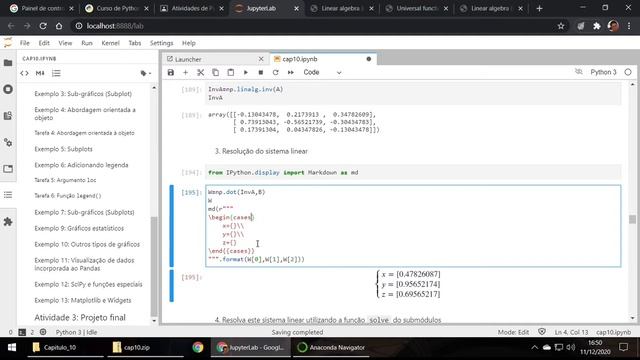Viewport: 640px width, 360px height.
Task: Close the Launcher tab
Action: point(261,59)
